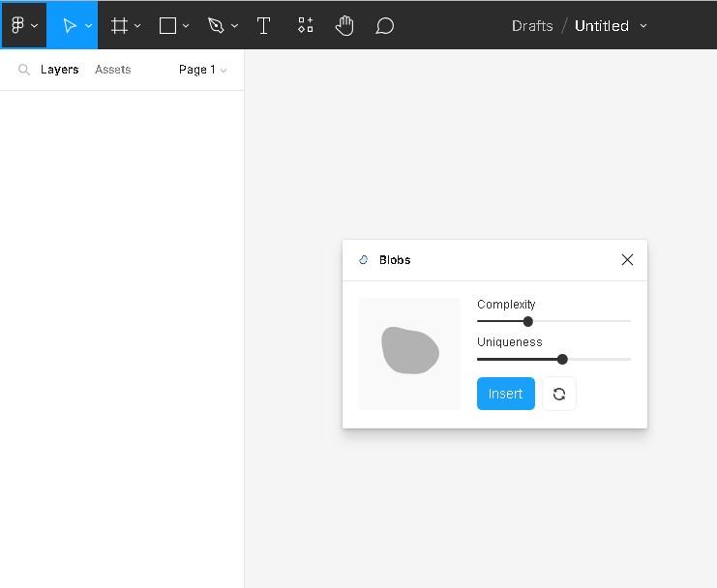Image resolution: width=717 pixels, height=588 pixels.
Task: Click the Complexity slider handle
Action: tap(528, 321)
